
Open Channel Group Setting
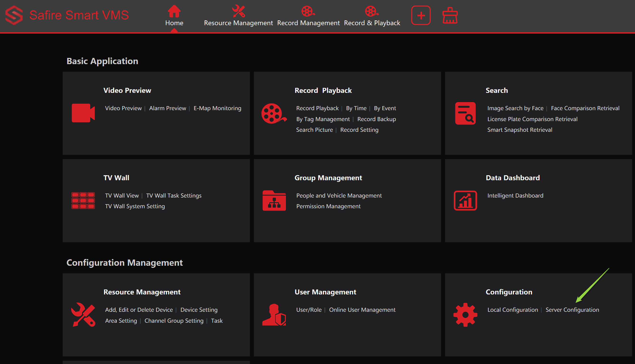pos(174,321)
